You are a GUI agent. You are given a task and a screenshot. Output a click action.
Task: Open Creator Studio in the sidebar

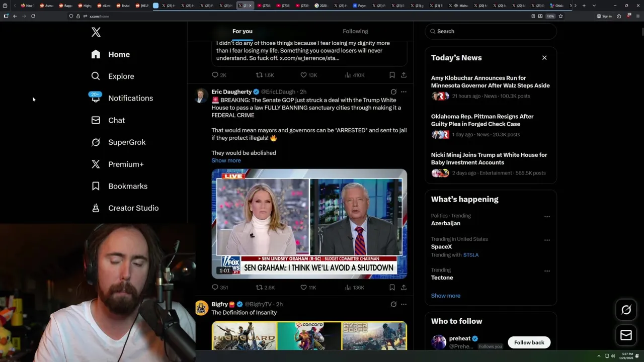(125, 208)
